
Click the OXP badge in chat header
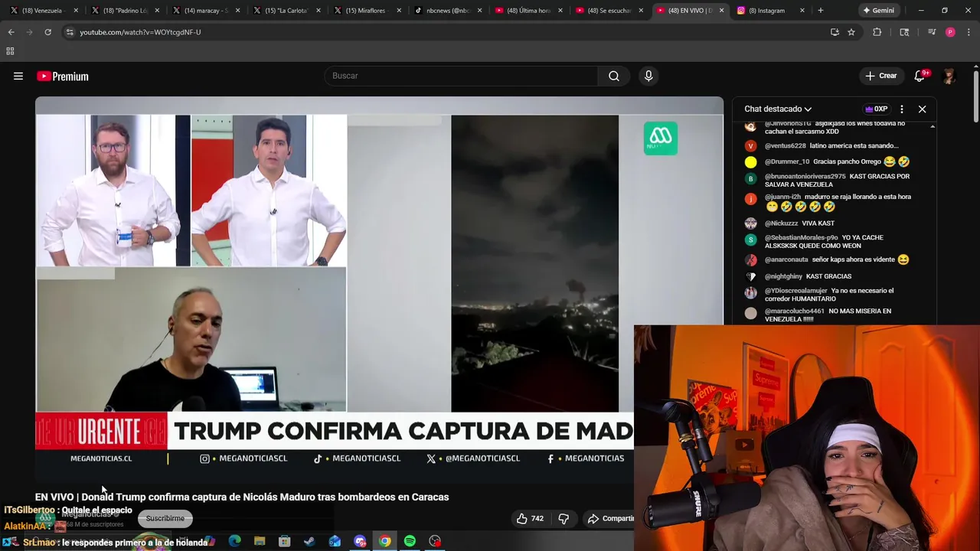[876, 109]
